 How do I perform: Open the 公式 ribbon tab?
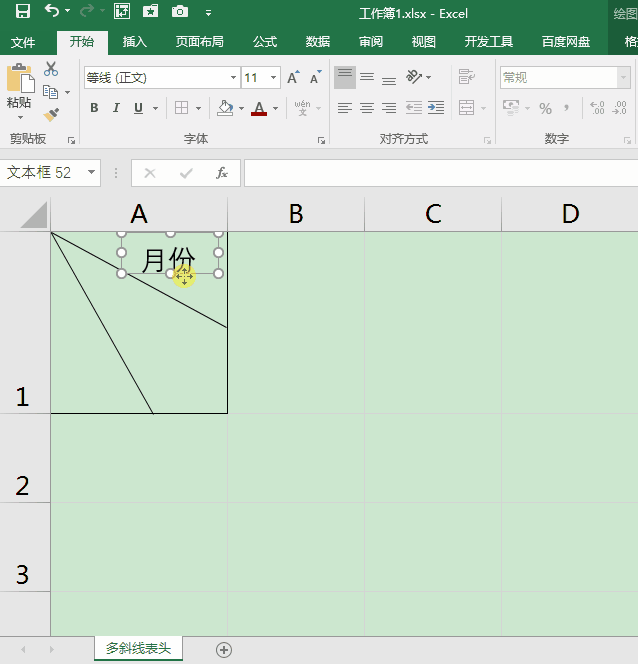(x=265, y=42)
